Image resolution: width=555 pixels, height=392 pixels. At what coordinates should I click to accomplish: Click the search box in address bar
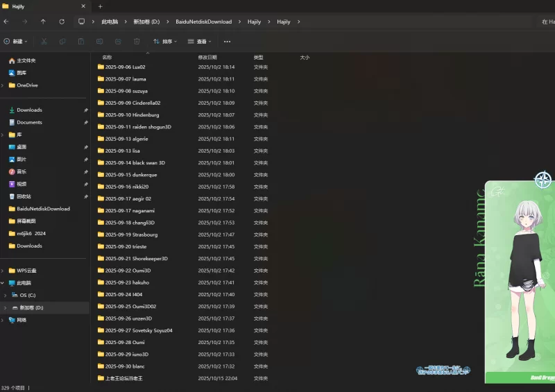click(547, 22)
